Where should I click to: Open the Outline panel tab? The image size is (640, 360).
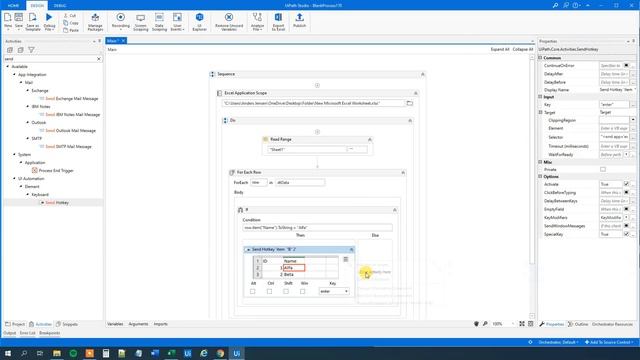point(578,324)
